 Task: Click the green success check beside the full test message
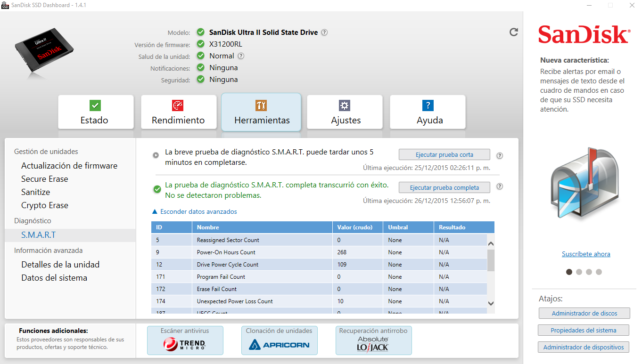click(157, 189)
